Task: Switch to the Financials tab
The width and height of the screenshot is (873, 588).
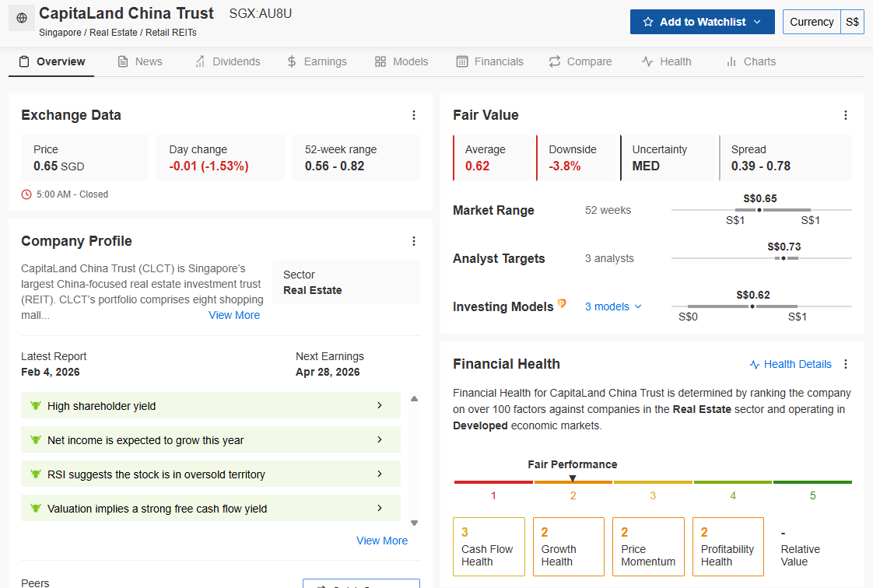Action: (490, 61)
